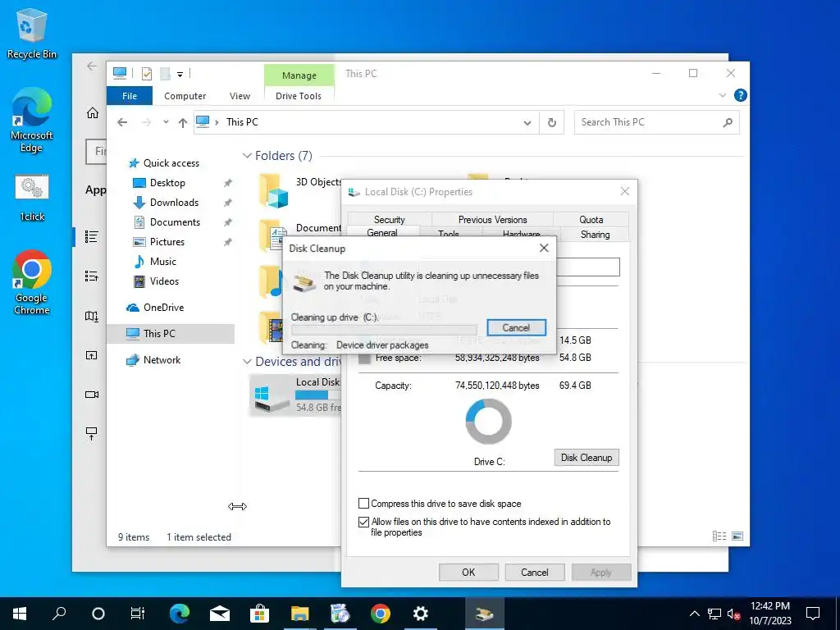Go up one folder level

pos(183,123)
